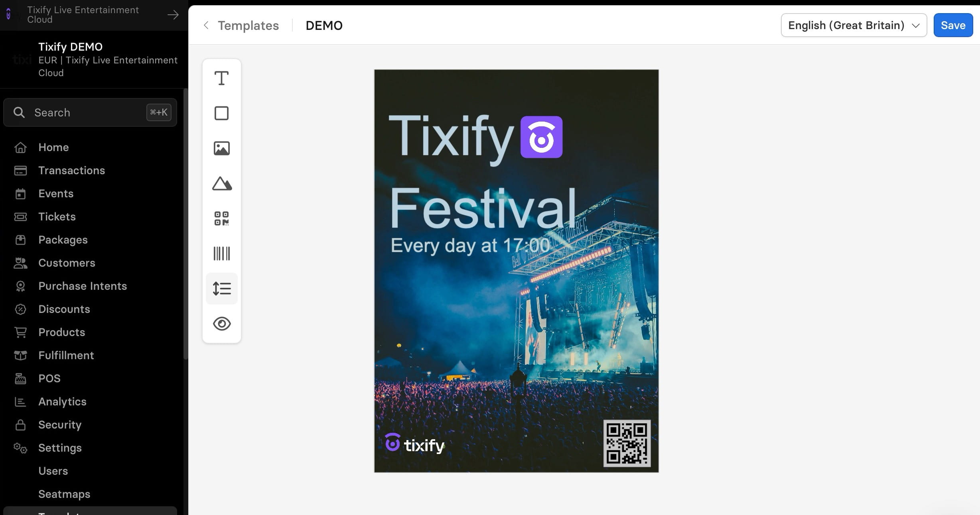
Task: Go back to Templates breadcrumb
Action: [x=248, y=26]
